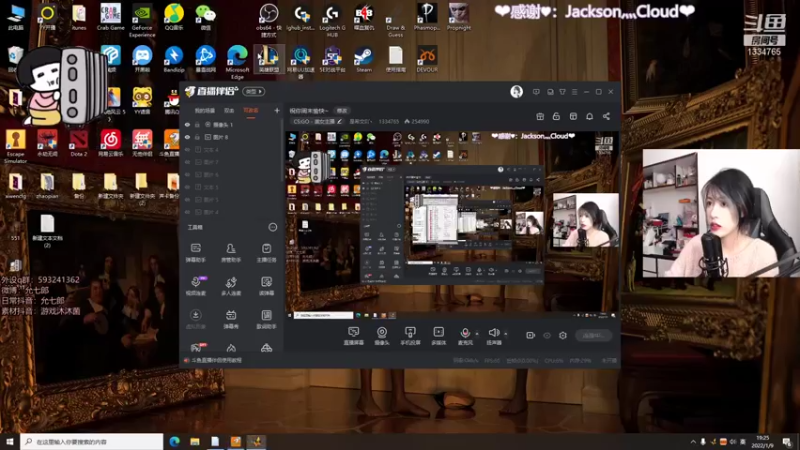Open Microsoft Edge from the taskbar
The height and width of the screenshot is (450, 800).
click(x=174, y=441)
